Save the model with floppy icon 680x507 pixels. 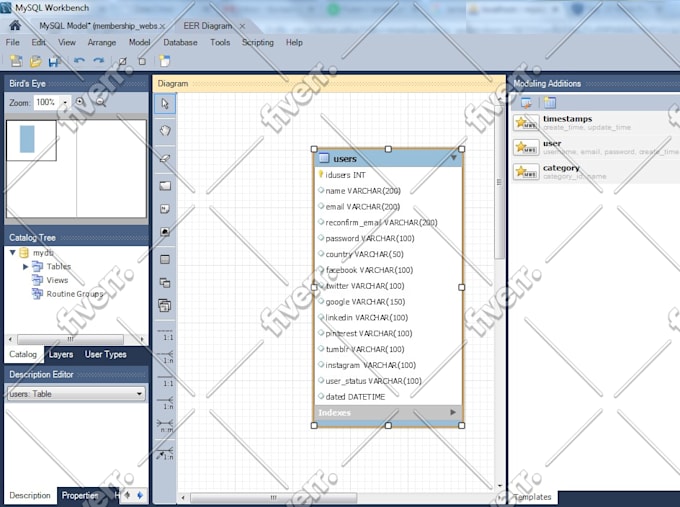click(54, 62)
